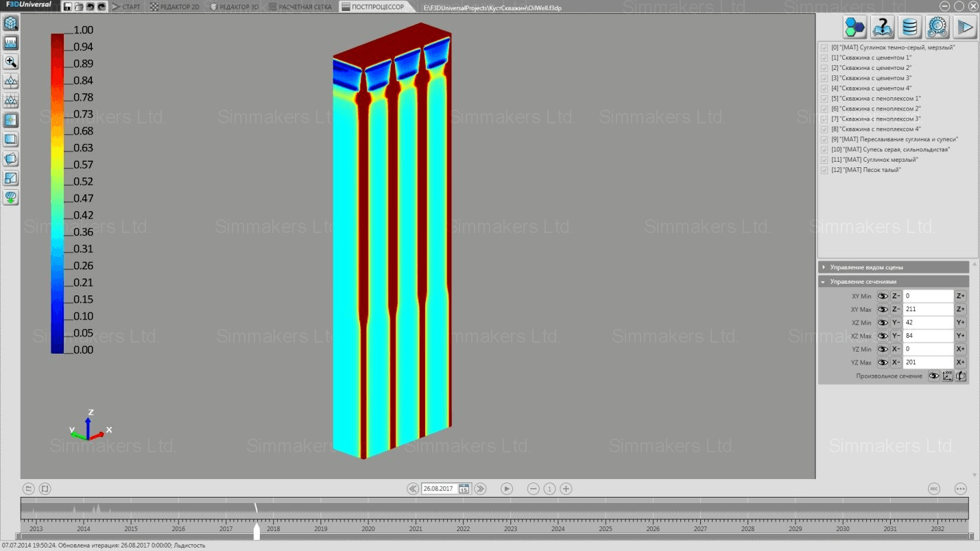Click the timeline at year 2025

click(x=605, y=528)
